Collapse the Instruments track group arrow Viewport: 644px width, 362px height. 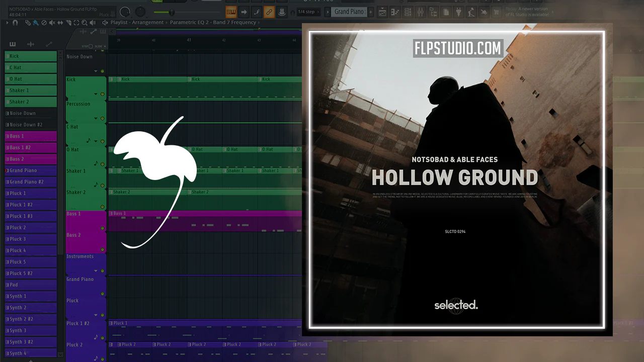click(96, 271)
